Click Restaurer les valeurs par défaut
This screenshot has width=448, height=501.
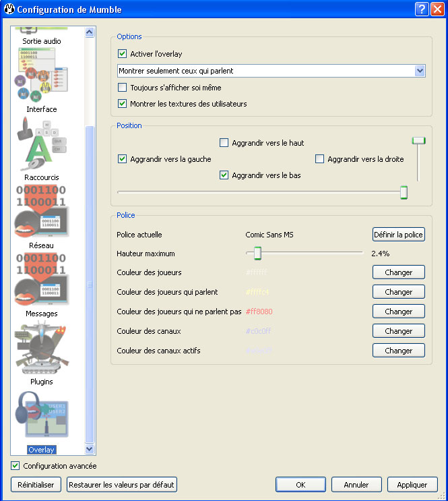[122, 485]
